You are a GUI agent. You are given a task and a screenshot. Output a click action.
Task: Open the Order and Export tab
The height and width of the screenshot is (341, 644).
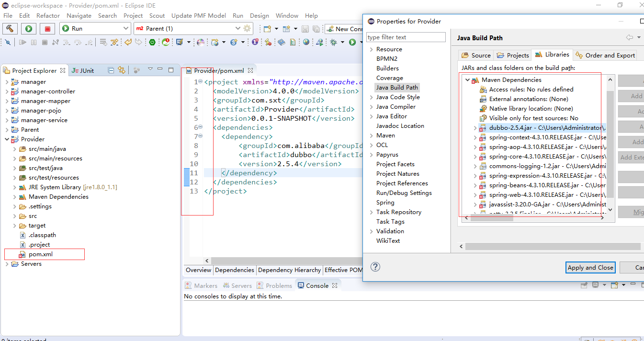[x=605, y=55]
